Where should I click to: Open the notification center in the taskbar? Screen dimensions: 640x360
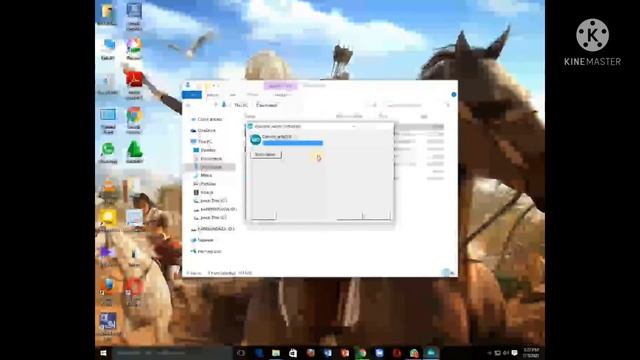(514, 353)
